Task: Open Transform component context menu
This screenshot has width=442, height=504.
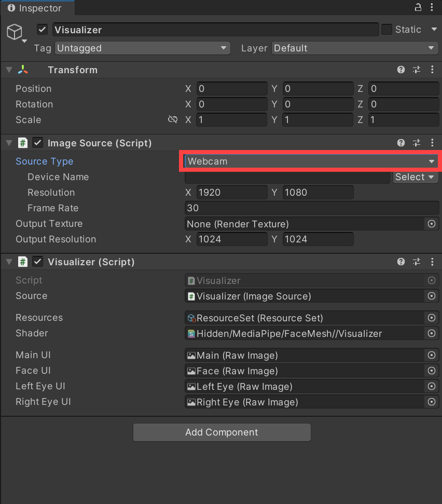Action: (x=432, y=70)
